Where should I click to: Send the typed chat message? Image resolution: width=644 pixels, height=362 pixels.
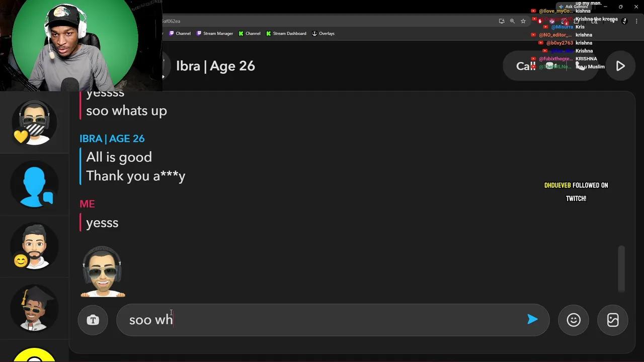click(532, 319)
